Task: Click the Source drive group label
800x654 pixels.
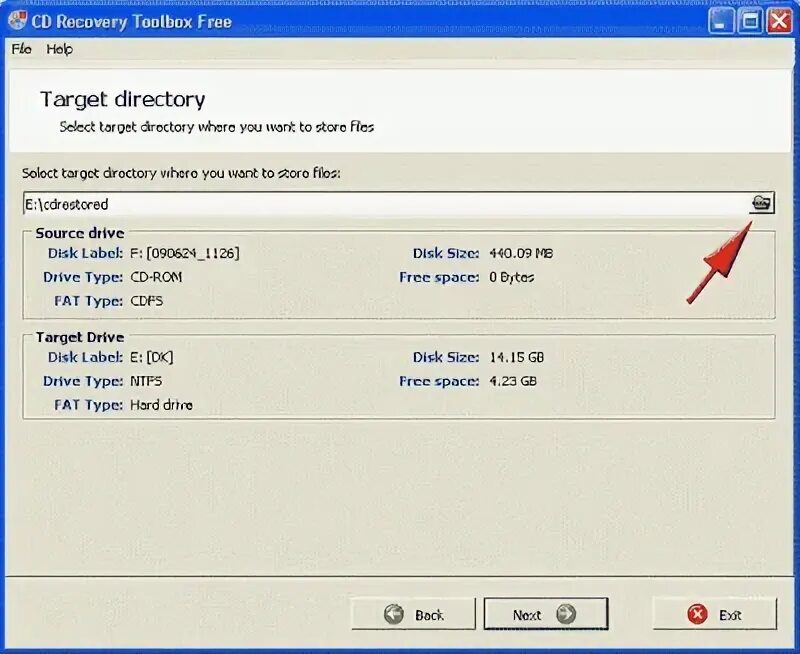Action: click(x=80, y=233)
